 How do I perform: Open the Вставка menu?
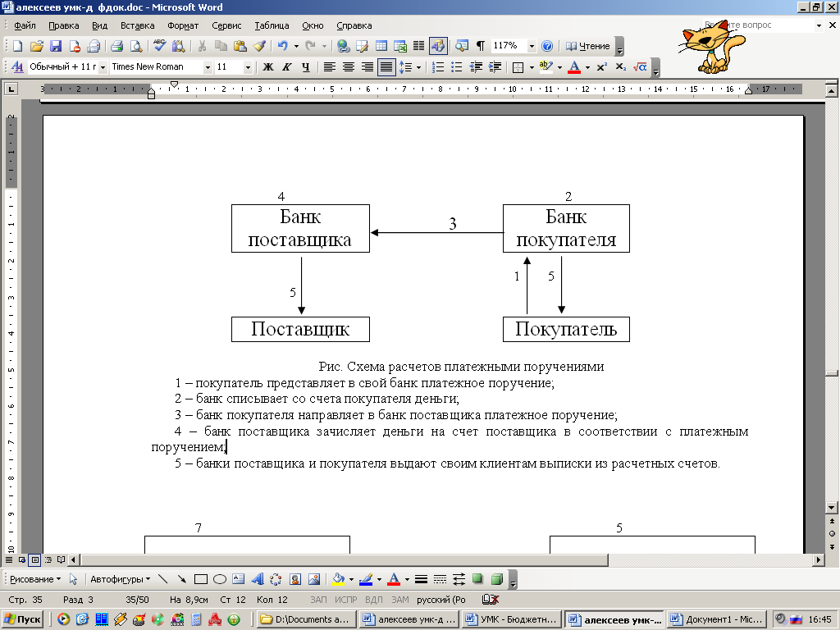[x=137, y=25]
